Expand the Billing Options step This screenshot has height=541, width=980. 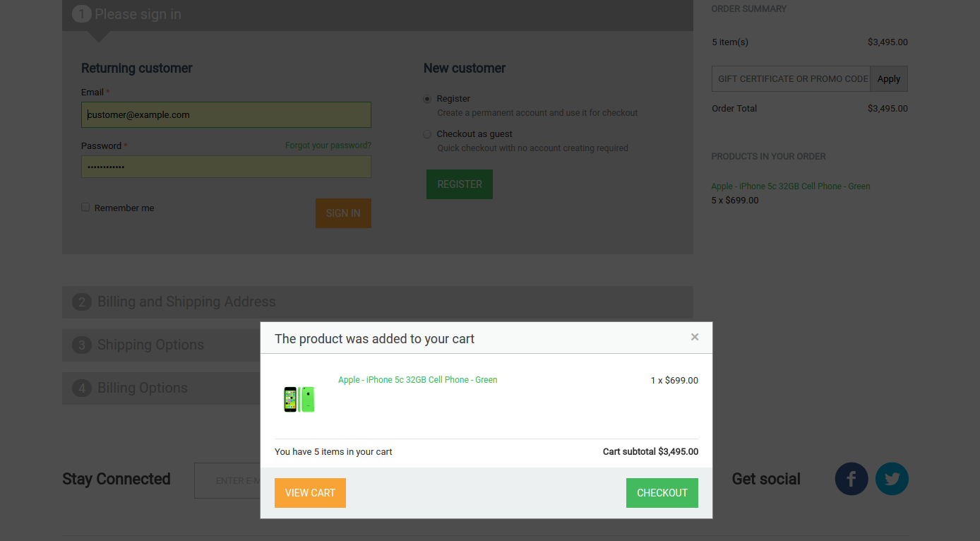(161, 388)
